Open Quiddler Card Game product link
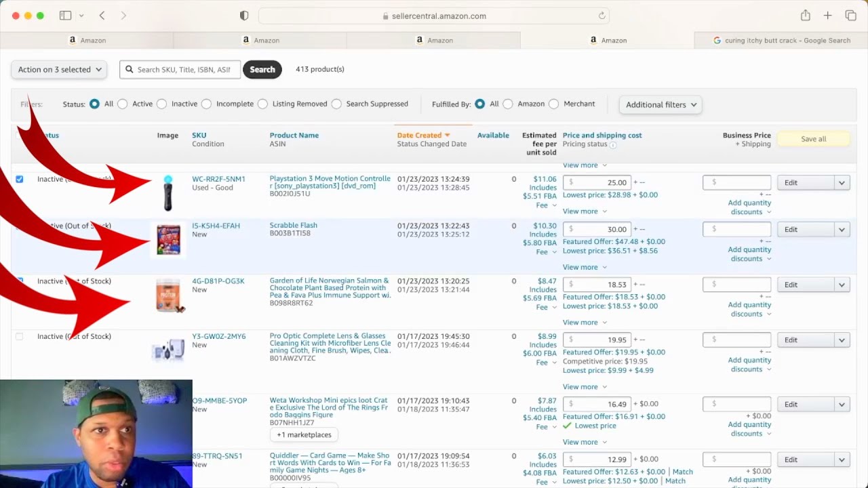The image size is (868, 488). tap(330, 463)
